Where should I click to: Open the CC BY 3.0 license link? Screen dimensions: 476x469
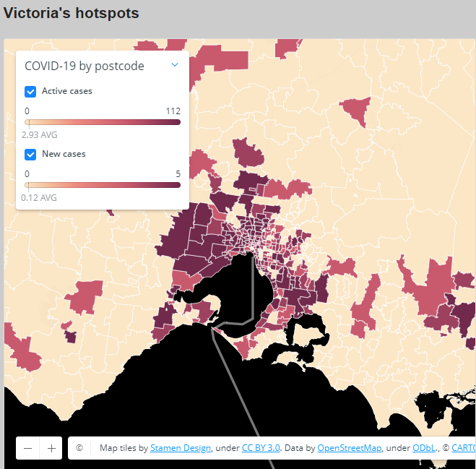tap(261, 448)
